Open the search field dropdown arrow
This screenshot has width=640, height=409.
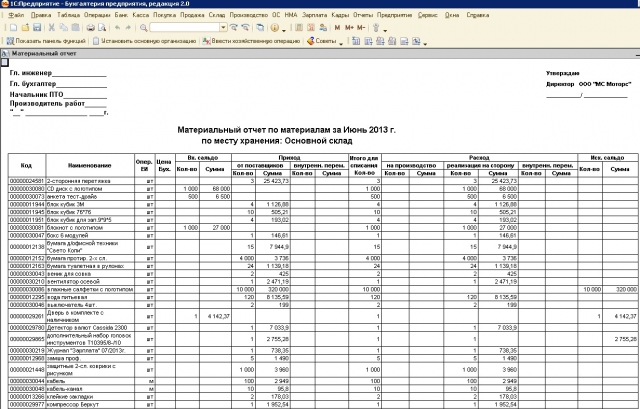tap(223, 28)
